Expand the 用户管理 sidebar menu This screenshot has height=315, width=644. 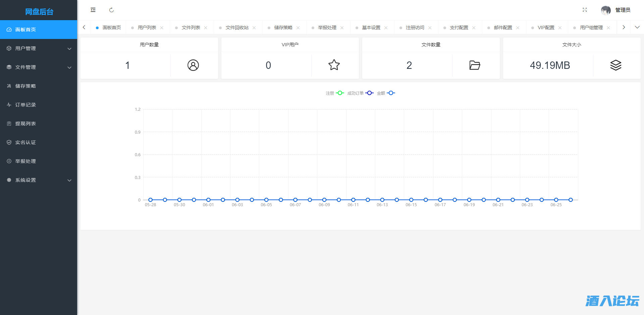(x=39, y=48)
